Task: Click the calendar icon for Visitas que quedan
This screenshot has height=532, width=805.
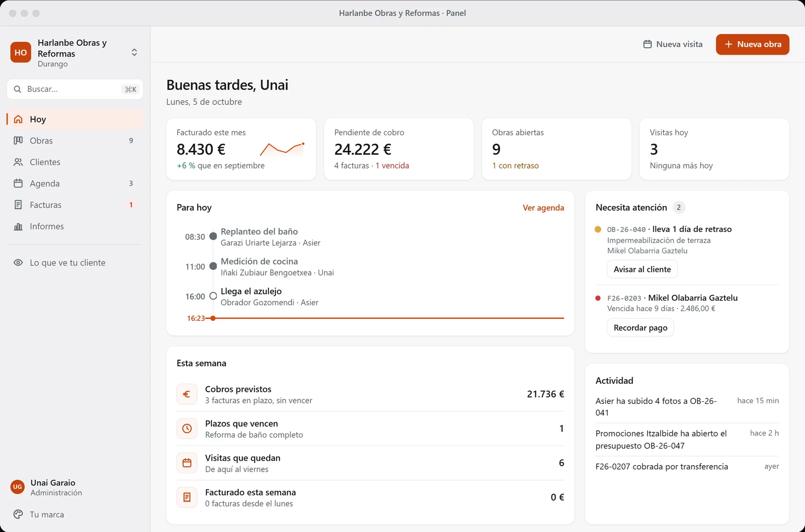Action: coord(187,463)
